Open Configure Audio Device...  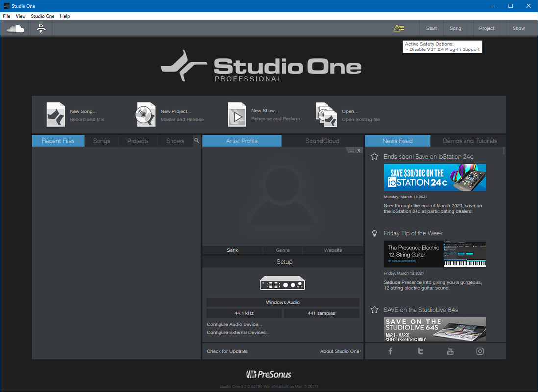tap(234, 324)
